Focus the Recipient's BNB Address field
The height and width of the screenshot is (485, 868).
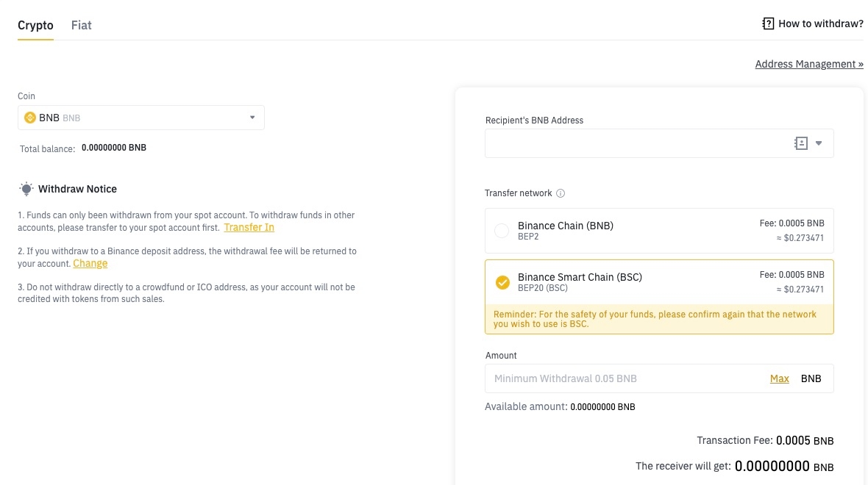coord(633,143)
